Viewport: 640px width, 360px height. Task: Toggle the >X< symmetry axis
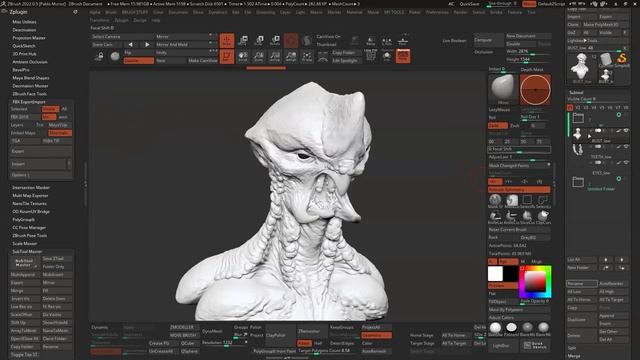[495, 182]
